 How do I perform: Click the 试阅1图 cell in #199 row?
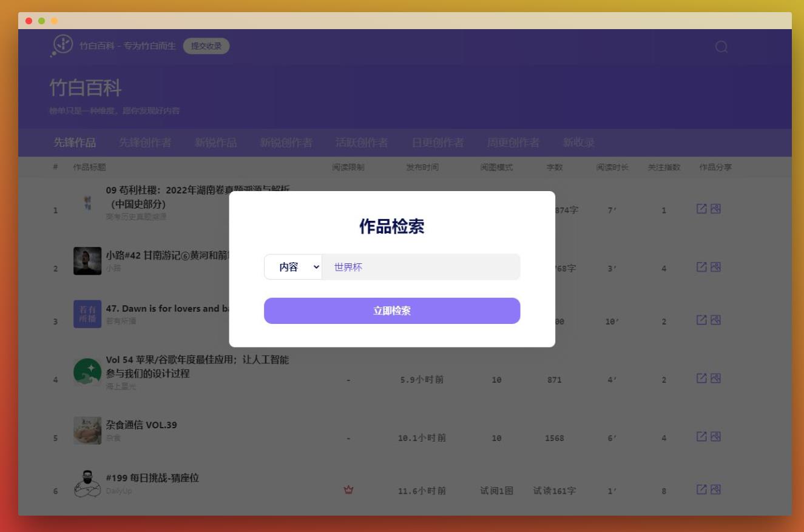point(496,491)
